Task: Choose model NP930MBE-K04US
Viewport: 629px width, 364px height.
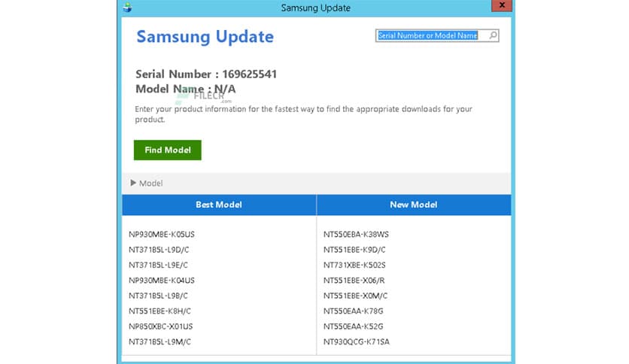Action: point(162,281)
